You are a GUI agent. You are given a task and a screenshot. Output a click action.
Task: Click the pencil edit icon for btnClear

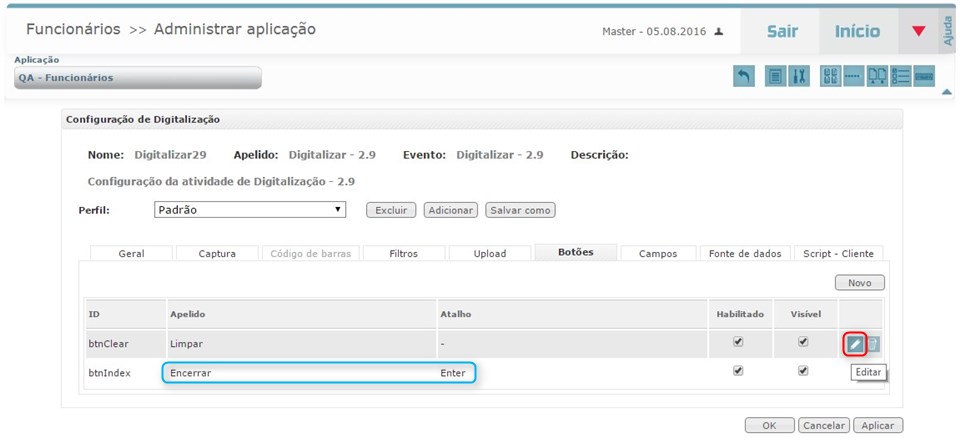(x=855, y=344)
